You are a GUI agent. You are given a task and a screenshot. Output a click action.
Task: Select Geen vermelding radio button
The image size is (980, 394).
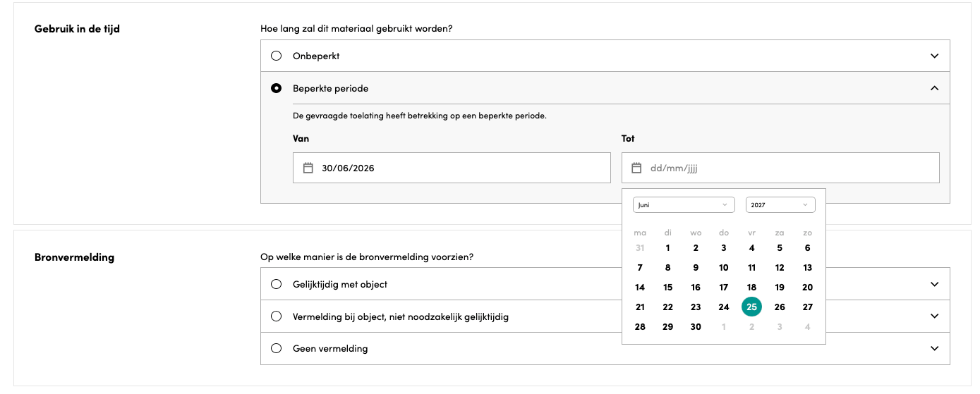tap(277, 348)
